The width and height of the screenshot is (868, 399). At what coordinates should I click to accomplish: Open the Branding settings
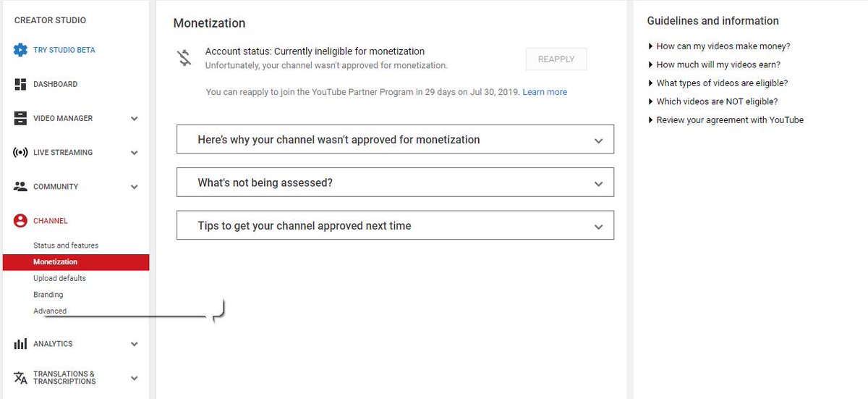(x=48, y=295)
